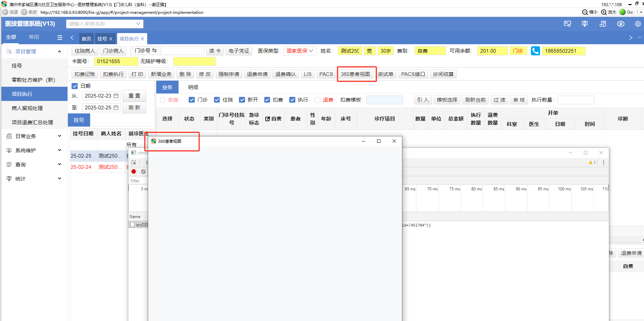Collapse the sidebar with the menu fold icon
The width and height of the screenshot is (644, 321).
click(60, 37)
